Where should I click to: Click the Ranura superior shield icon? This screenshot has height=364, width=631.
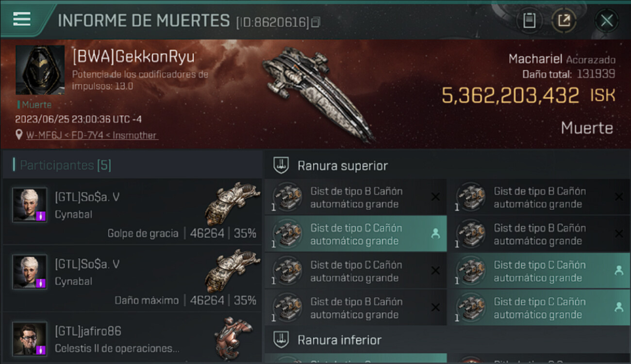tap(282, 165)
